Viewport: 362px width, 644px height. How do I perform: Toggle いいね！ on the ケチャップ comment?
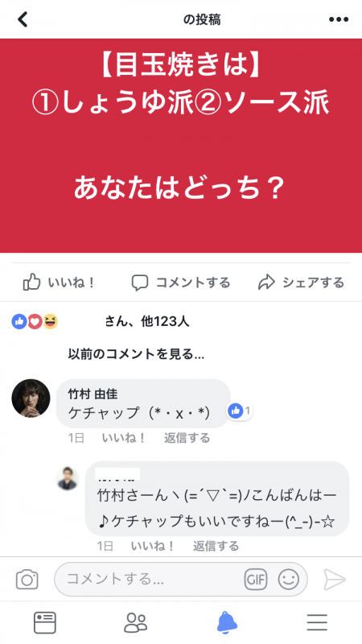coord(124,438)
